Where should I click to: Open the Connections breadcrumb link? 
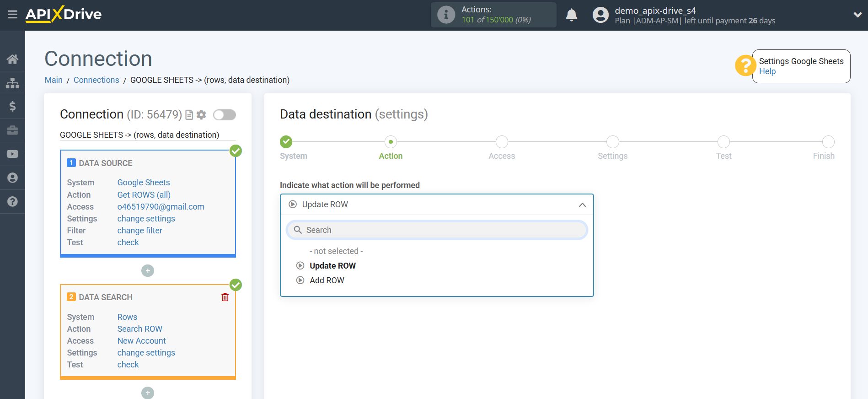pyautogui.click(x=96, y=80)
